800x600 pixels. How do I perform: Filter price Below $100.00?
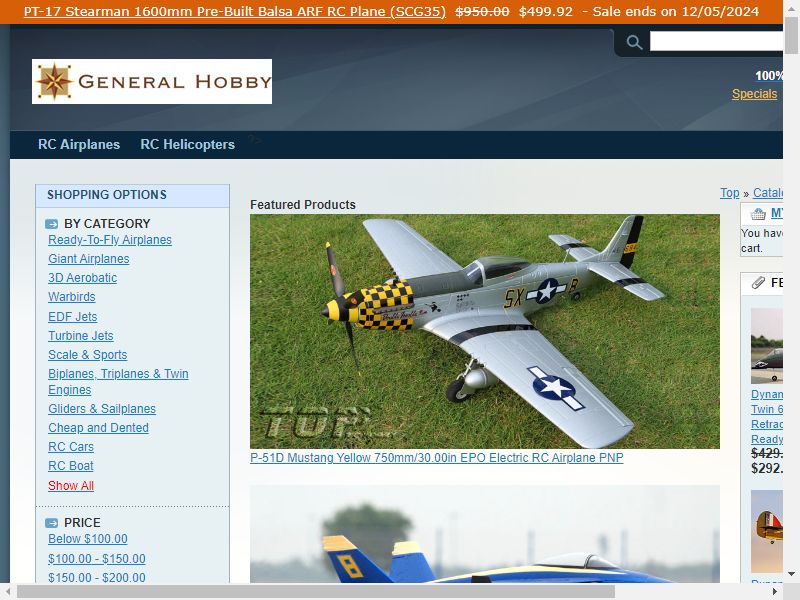(x=88, y=539)
